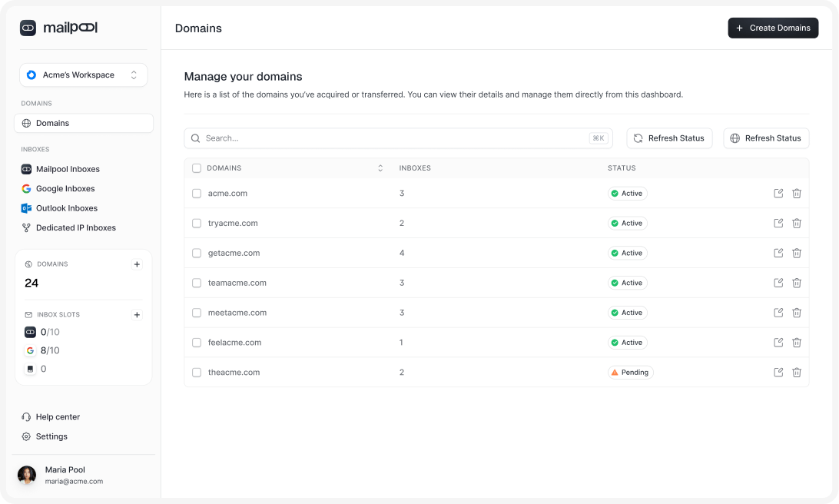839x504 pixels.
Task: Open Dedicated IP Inboxes section
Action: (x=75, y=228)
